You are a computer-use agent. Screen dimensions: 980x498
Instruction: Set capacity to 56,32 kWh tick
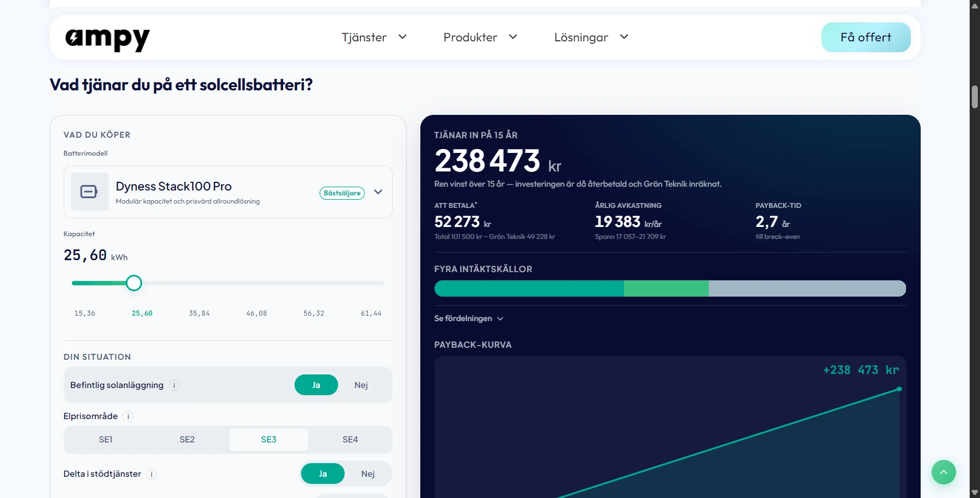[x=314, y=313]
